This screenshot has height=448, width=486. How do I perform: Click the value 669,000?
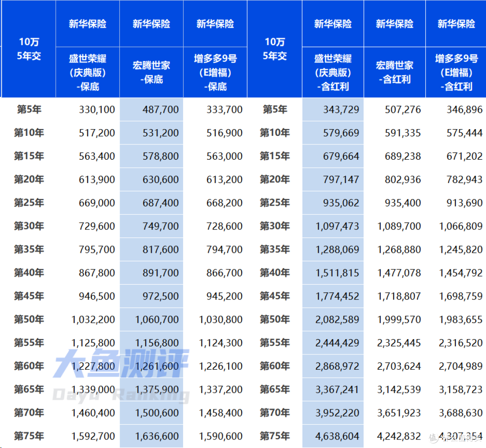coord(97,203)
